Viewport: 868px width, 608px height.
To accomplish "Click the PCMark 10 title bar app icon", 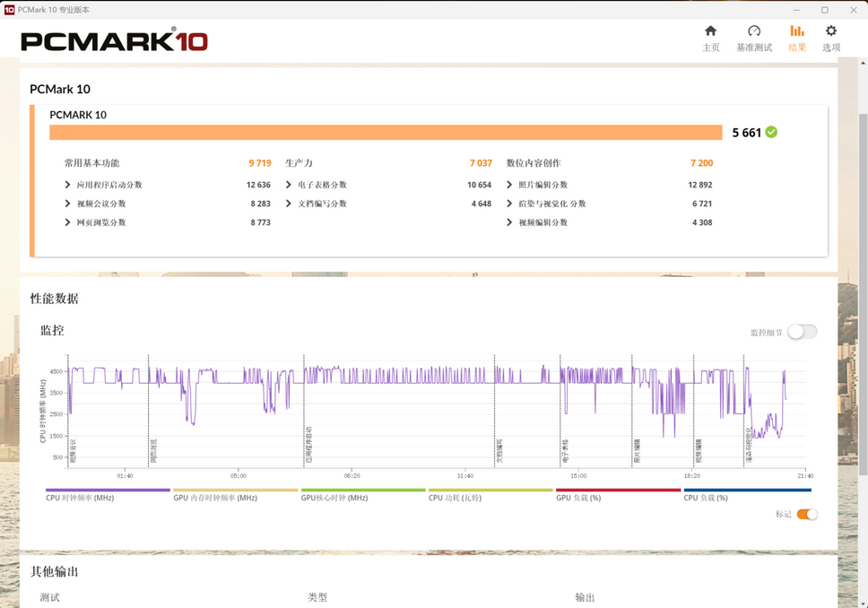I will click(x=10, y=10).
